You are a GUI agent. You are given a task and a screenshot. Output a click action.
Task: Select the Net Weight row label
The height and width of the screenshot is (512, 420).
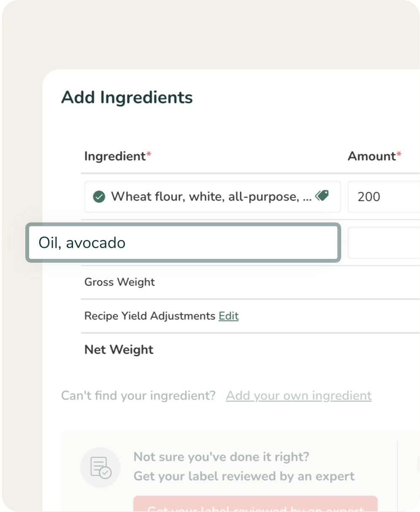click(119, 350)
